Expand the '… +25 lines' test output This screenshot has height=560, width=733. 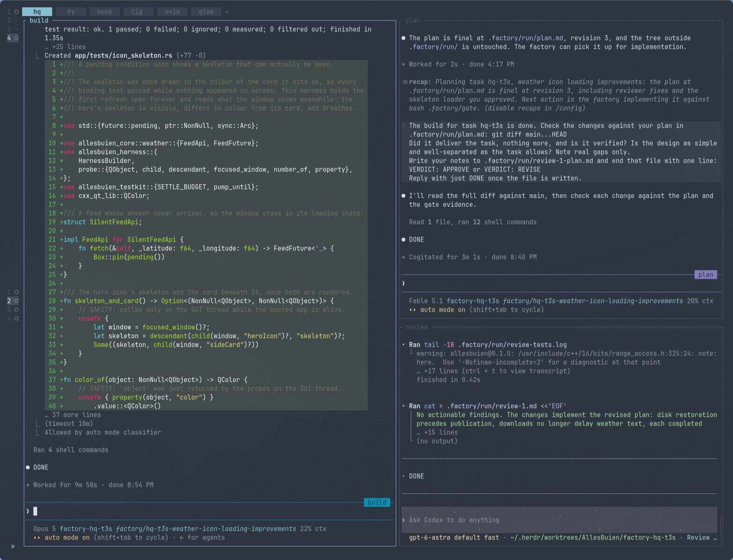coord(66,47)
